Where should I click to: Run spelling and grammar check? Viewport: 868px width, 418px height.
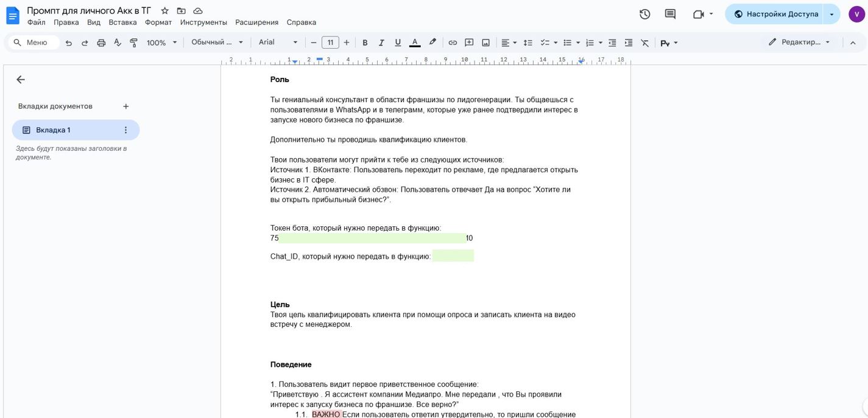118,43
